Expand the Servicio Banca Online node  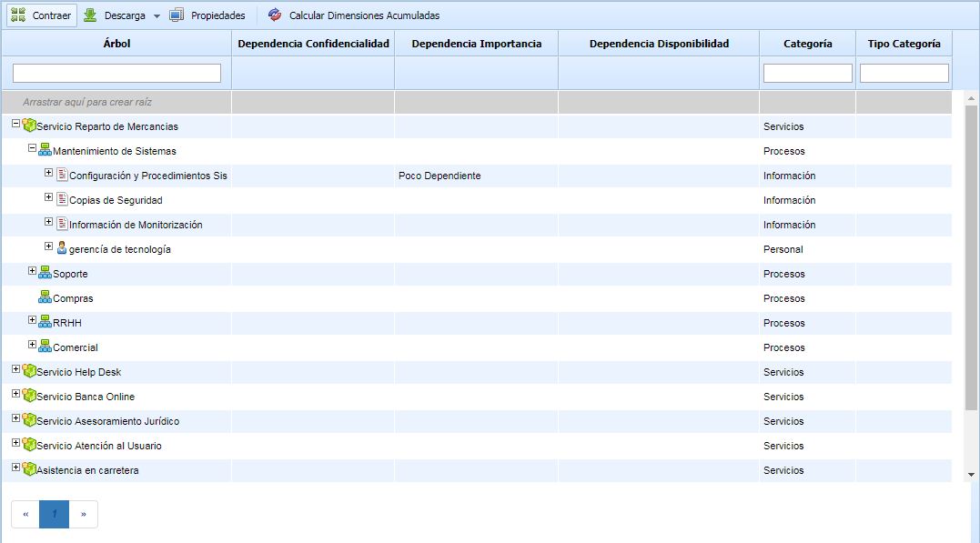[15, 394]
